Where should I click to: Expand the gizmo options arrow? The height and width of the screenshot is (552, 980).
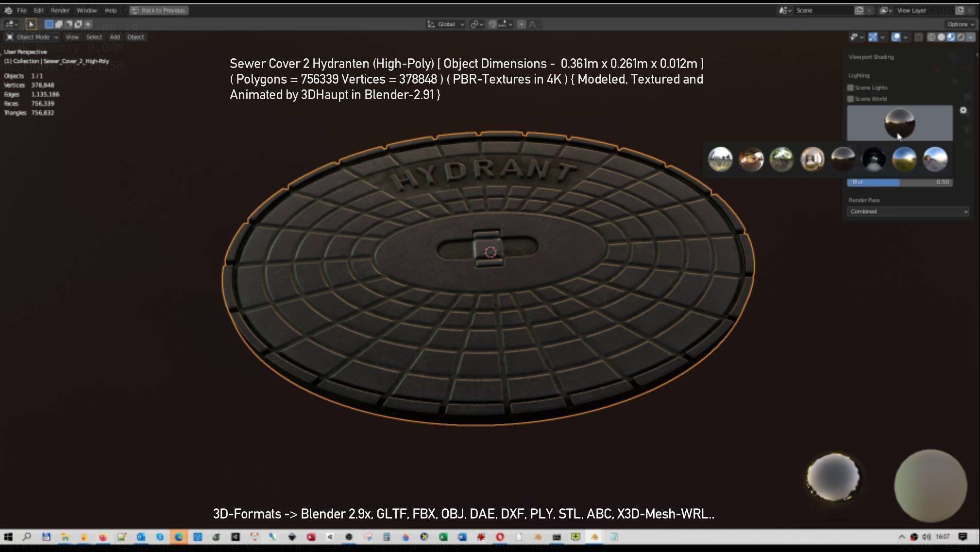coord(882,37)
